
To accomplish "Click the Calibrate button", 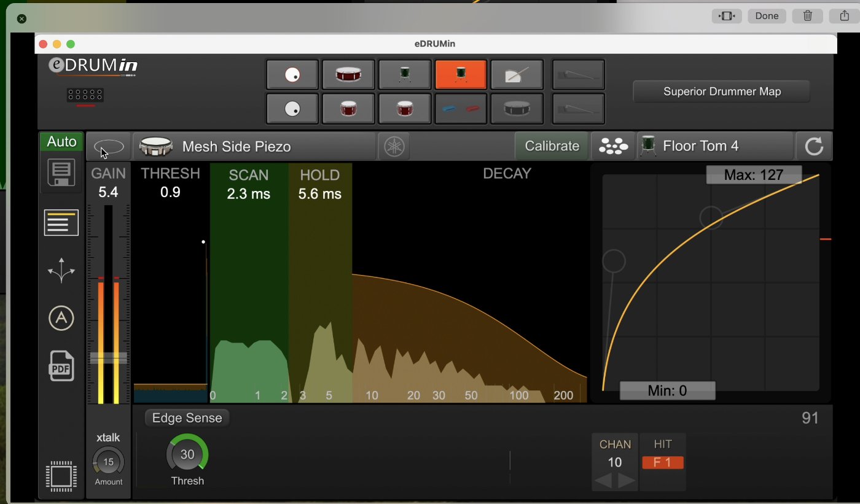I will (x=552, y=146).
